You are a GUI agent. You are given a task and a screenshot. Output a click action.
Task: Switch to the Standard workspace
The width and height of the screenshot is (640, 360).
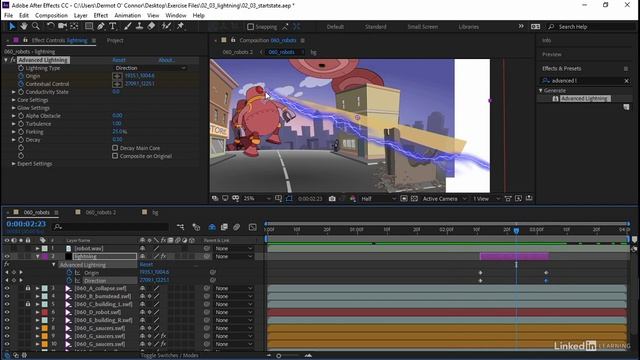click(x=376, y=27)
